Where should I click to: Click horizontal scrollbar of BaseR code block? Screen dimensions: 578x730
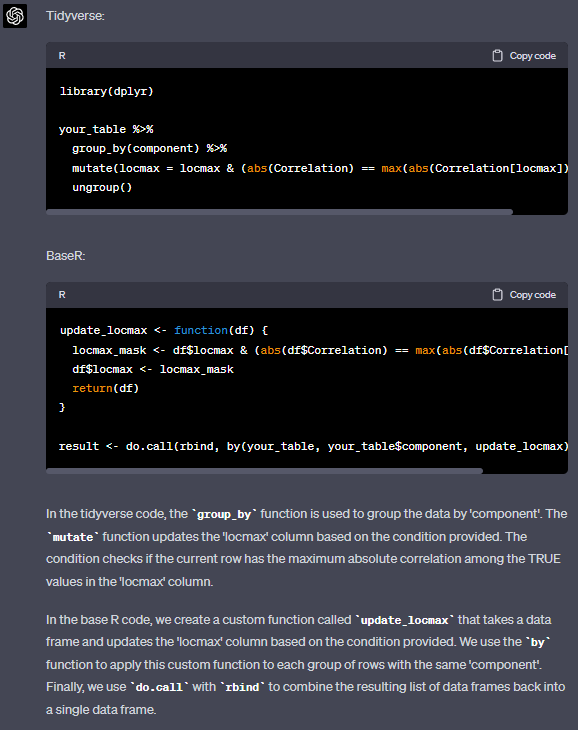(264, 471)
